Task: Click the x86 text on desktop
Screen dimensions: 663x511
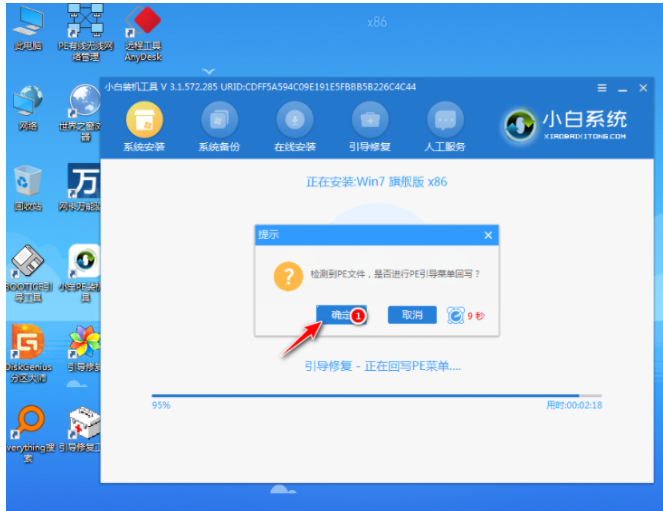Action: tap(377, 22)
